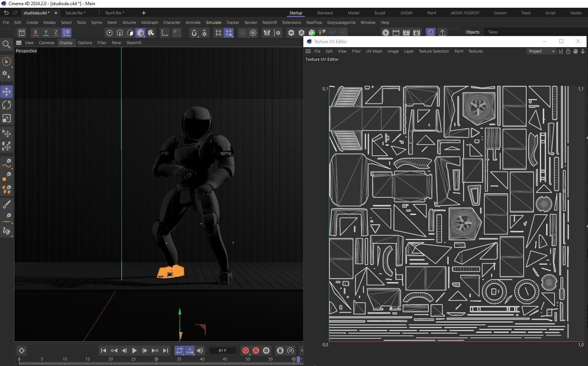The image size is (588, 366).
Task: Close the studioda.c4d document tab
Action: (x=56, y=13)
